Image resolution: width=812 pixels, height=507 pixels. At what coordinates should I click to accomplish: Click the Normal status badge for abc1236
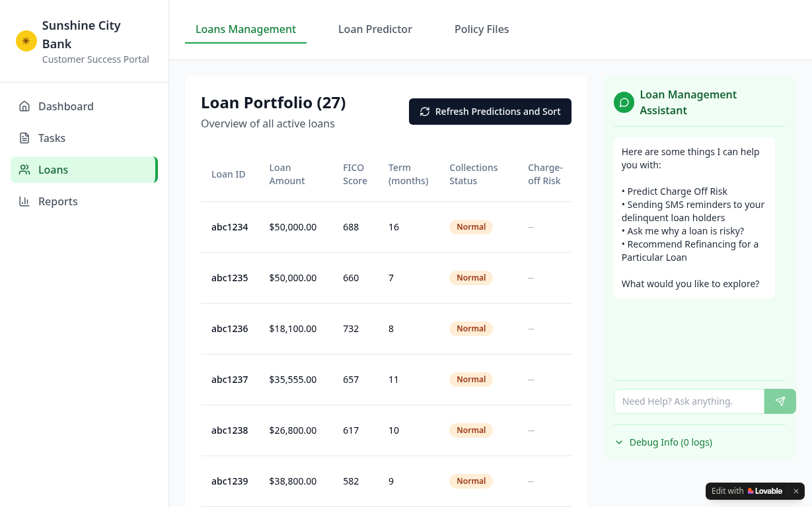click(471, 329)
